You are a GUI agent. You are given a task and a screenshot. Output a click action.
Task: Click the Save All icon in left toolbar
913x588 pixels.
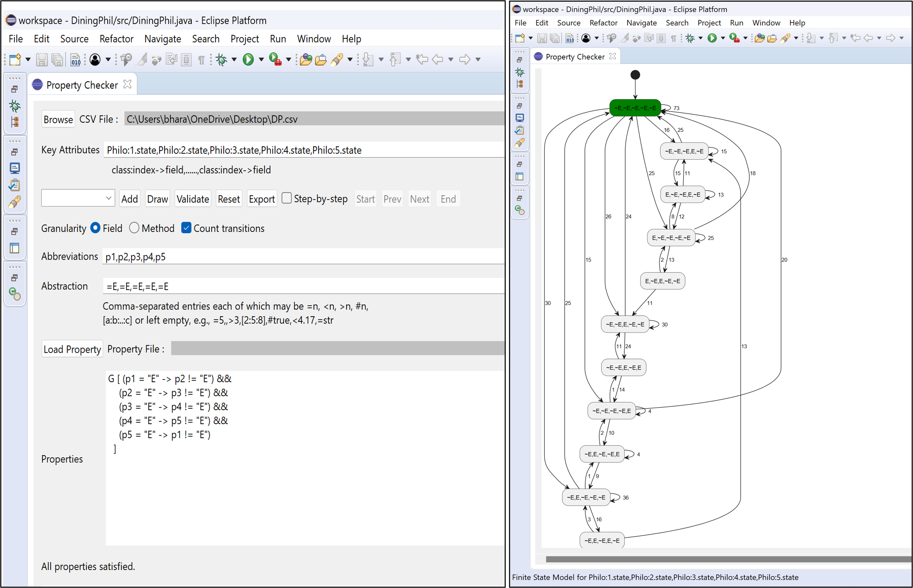click(57, 59)
